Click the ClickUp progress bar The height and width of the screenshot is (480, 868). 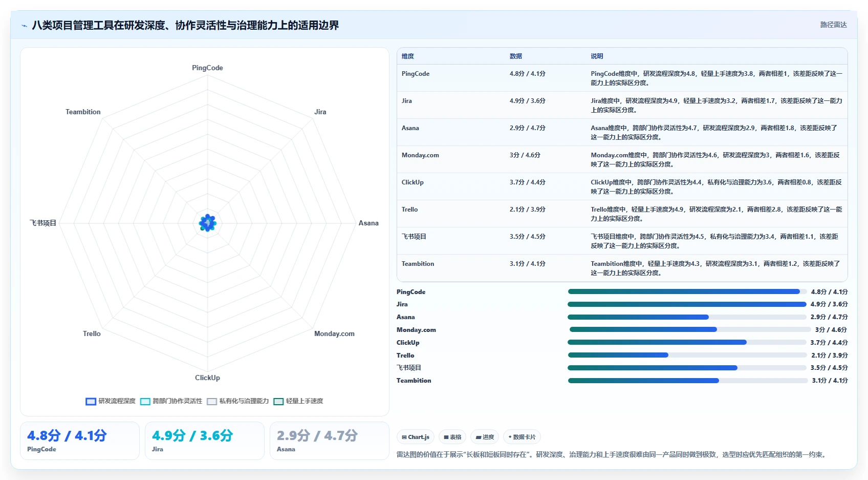[687, 342]
